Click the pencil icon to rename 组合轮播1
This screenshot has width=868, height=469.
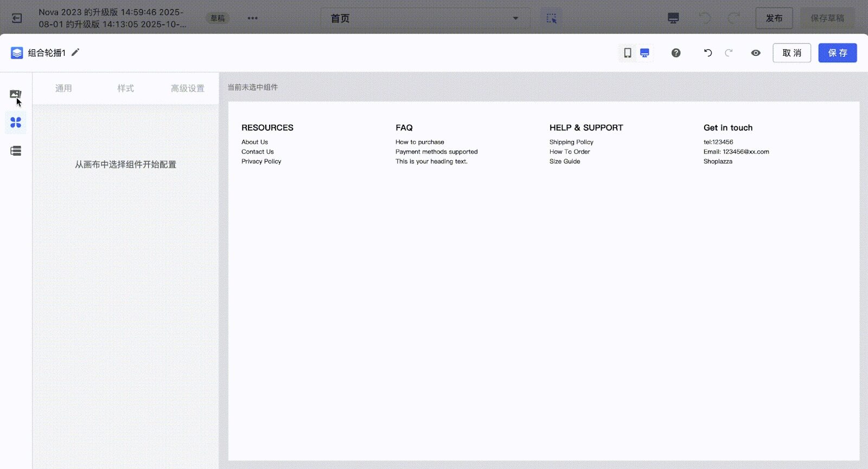(75, 52)
